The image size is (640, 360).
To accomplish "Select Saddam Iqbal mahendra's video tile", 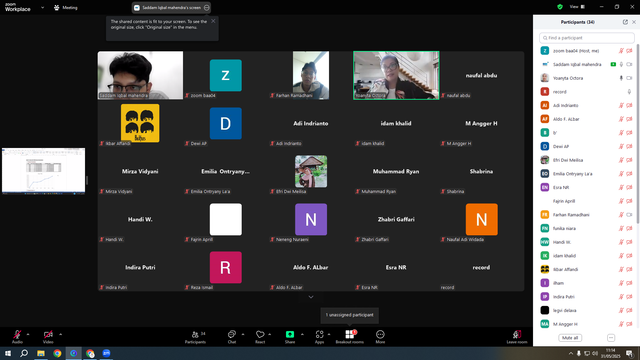I will tap(140, 75).
